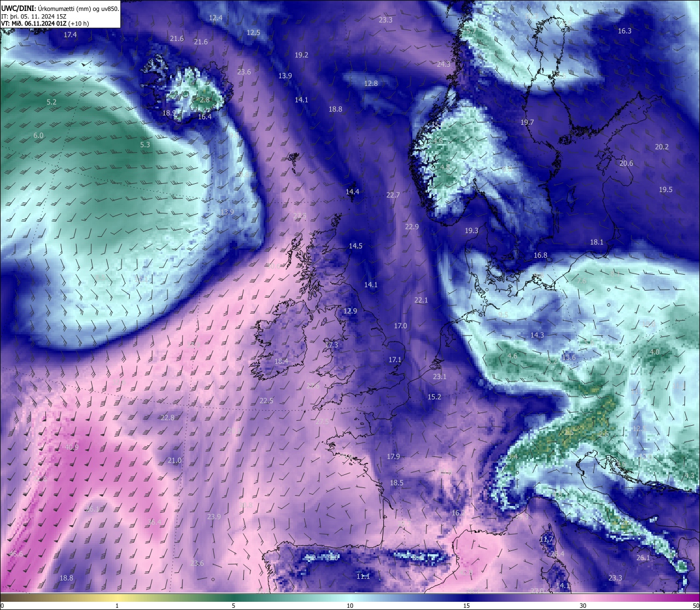
Task: Click the 12.4 value on the map
Action: tap(215, 18)
